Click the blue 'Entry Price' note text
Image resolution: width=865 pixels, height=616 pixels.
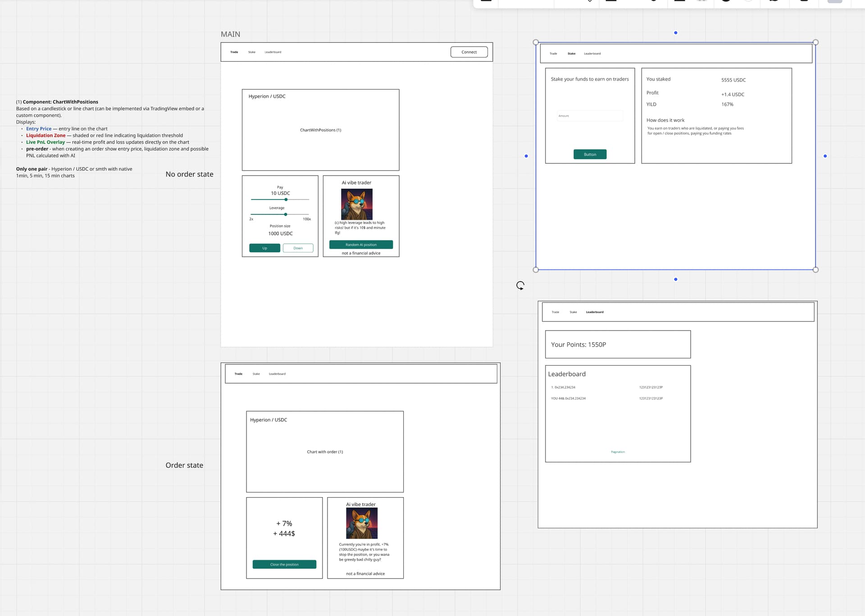(x=39, y=129)
